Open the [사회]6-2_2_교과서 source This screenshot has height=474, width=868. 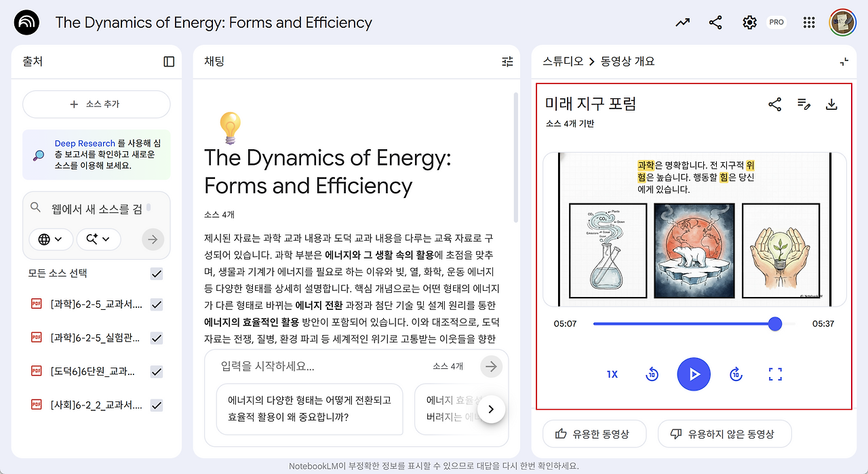pyautogui.click(x=96, y=405)
